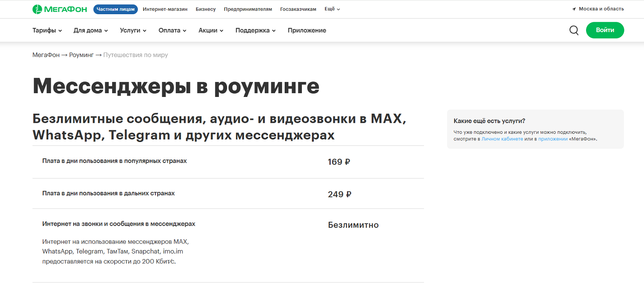
Task: Switch to the Частным лицам section
Action: (x=115, y=9)
